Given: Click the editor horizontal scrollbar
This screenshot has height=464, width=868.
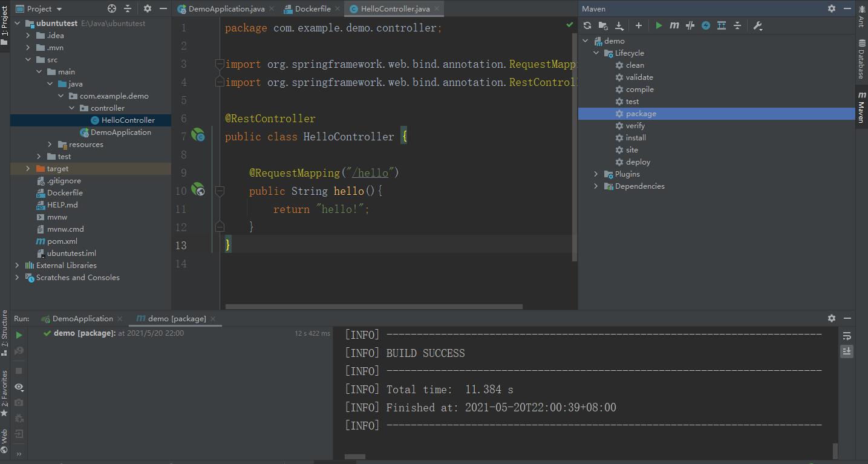Looking at the screenshot, I should point(374,307).
